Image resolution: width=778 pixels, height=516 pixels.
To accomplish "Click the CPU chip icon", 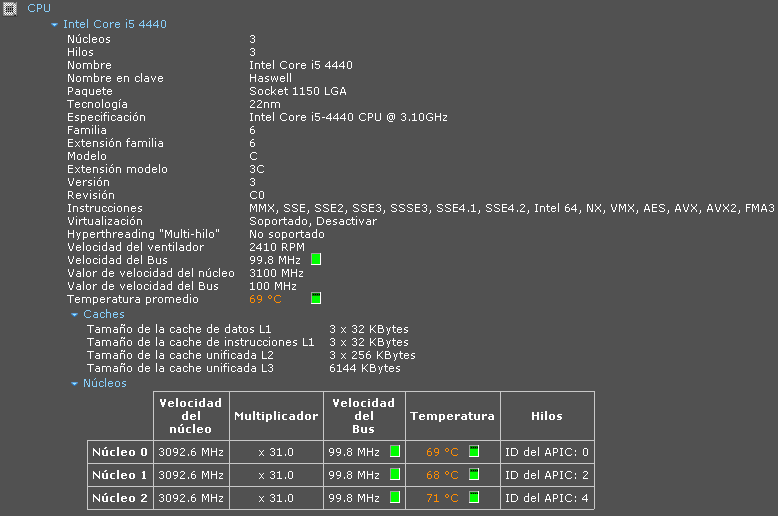I will pos(9,8).
